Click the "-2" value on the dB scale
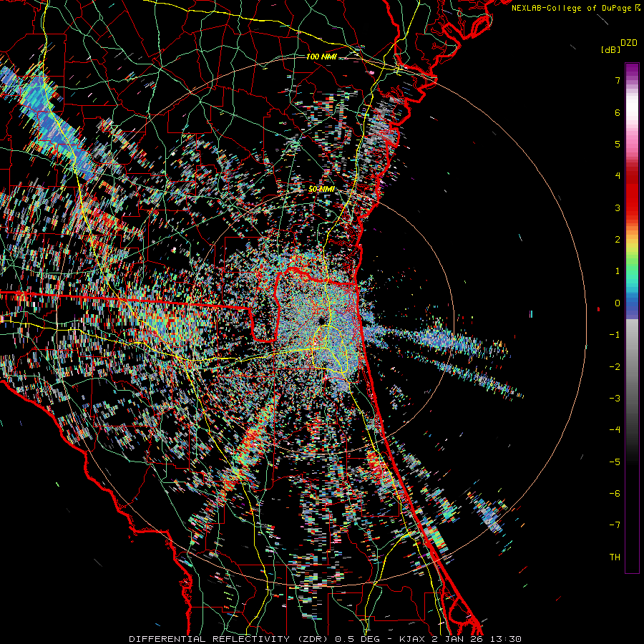 (615, 367)
